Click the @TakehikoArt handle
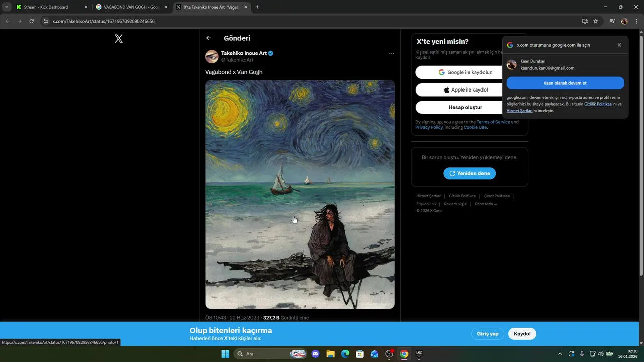The width and height of the screenshot is (644, 362). point(237,60)
